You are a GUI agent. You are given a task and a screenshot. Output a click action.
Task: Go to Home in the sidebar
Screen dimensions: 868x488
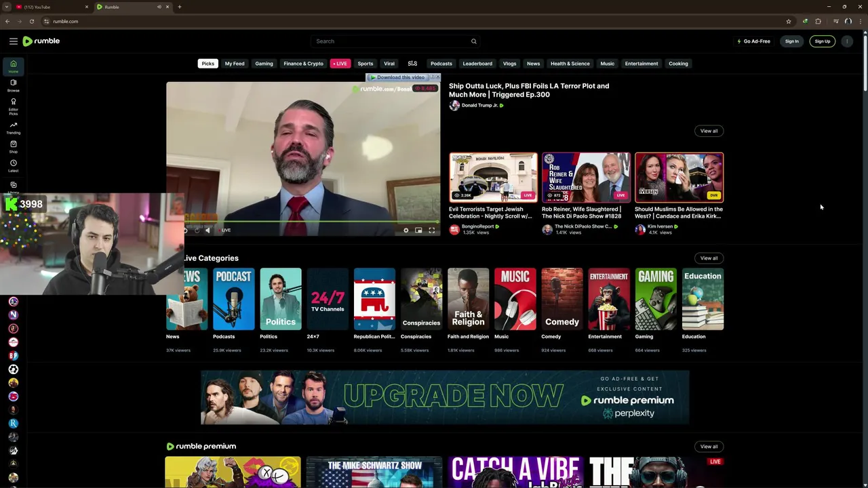pyautogui.click(x=13, y=66)
